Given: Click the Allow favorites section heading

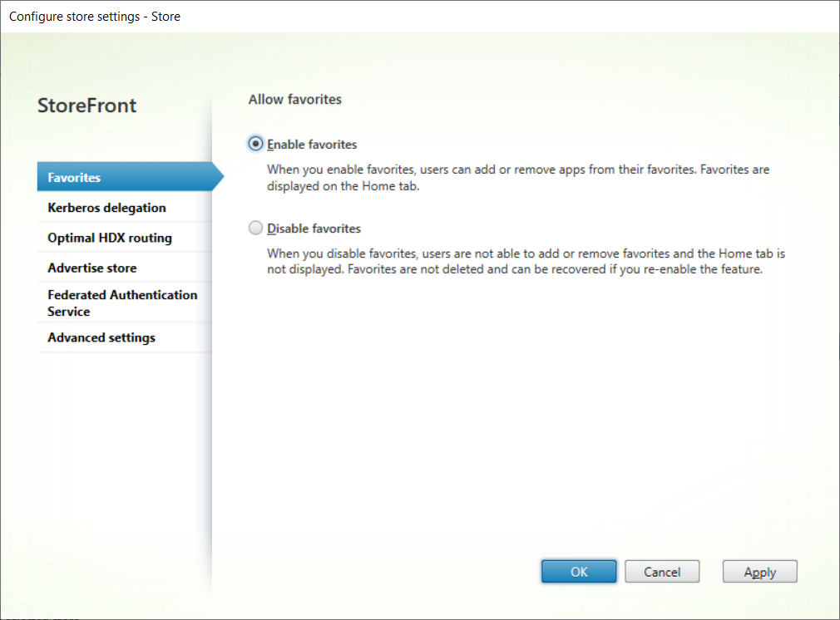Looking at the screenshot, I should (294, 100).
